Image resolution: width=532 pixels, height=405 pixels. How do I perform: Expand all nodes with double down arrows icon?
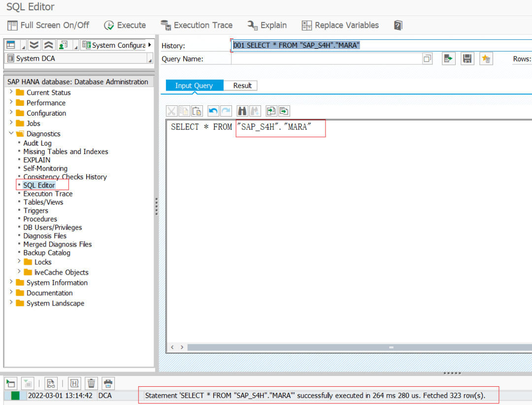pyautogui.click(x=34, y=45)
